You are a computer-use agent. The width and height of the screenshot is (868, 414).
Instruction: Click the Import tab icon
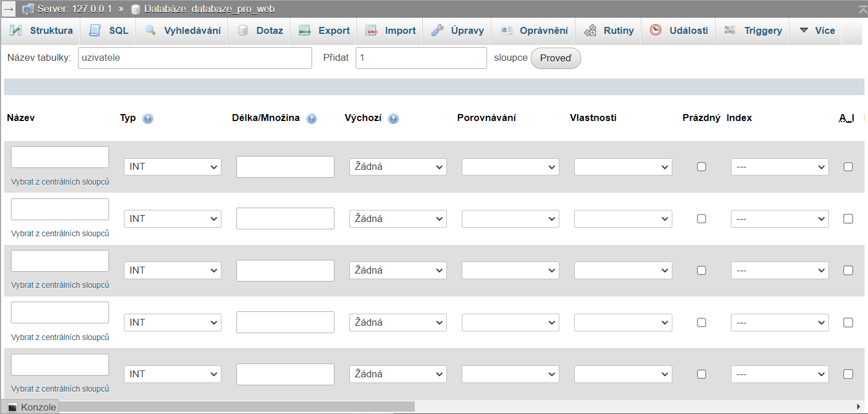(x=371, y=30)
